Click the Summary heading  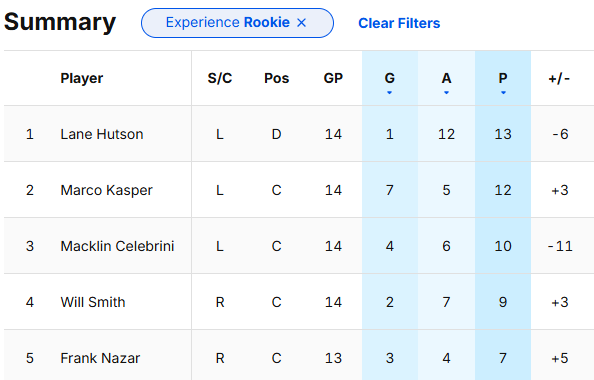(x=60, y=22)
